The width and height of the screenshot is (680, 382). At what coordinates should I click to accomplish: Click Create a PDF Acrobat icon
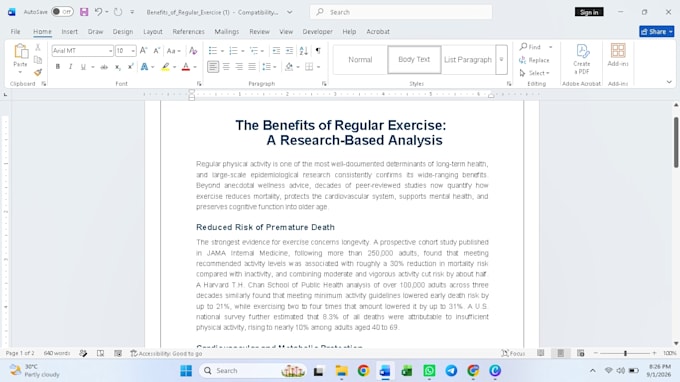(582, 59)
